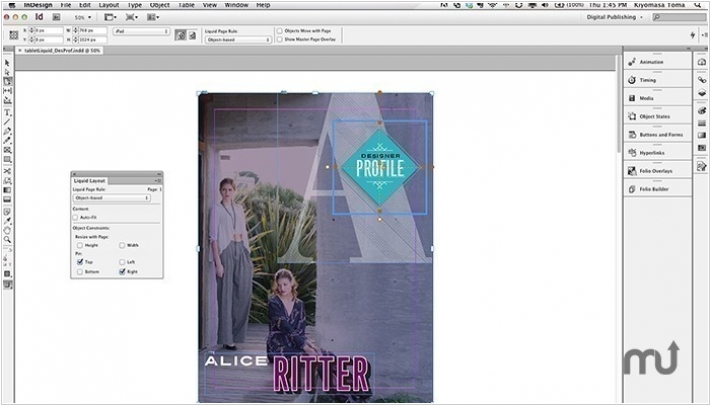
Task: Set portrait page orientation button
Action: [180, 35]
